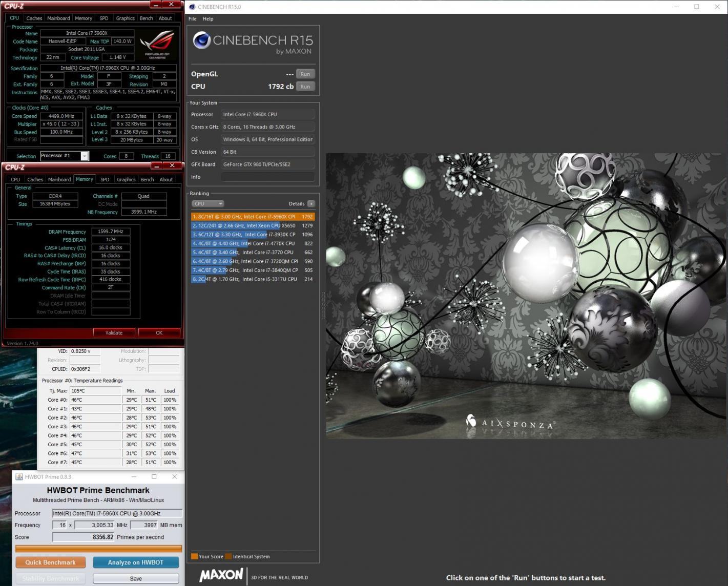Screen dimensions: 728x586
Task: Select ranking row Intel Xeon CPU X5650
Action: pos(253,225)
